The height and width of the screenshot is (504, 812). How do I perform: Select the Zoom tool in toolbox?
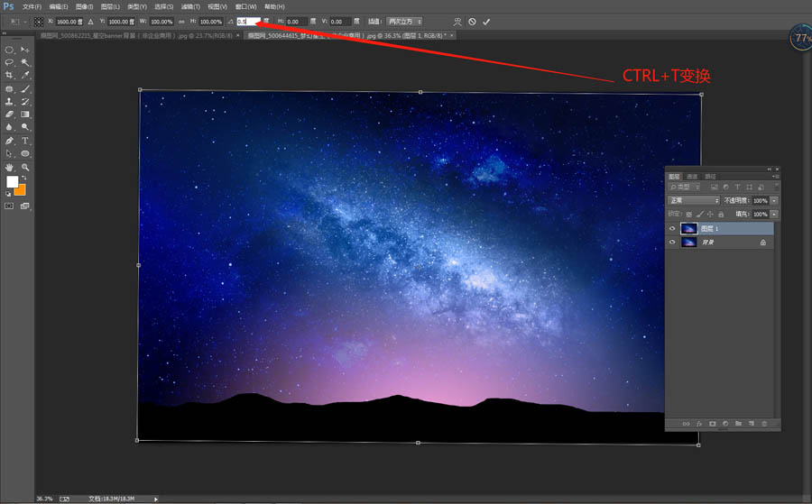coord(25,167)
